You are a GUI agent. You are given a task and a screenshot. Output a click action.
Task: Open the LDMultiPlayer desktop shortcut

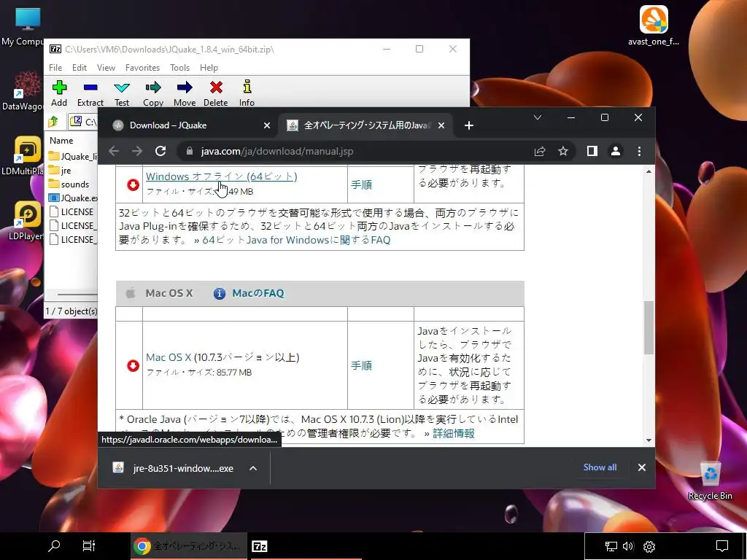point(27,155)
